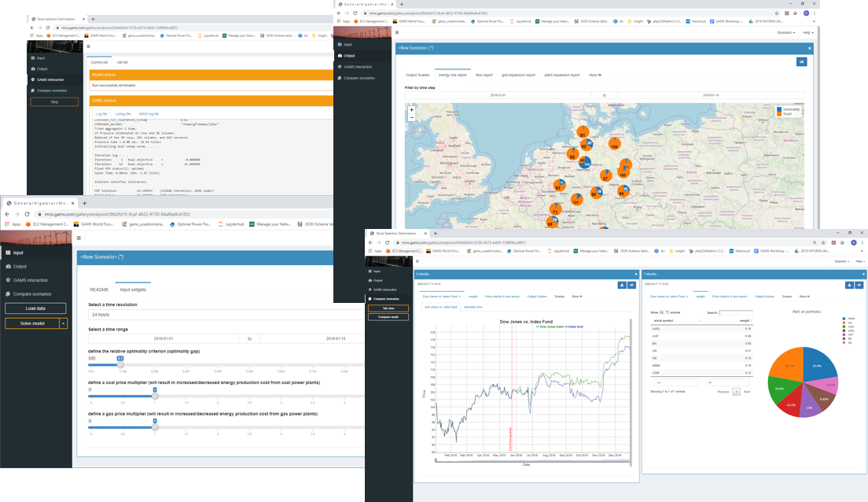Screen dimensions: 868x502
Task: Zoom in on the energy mix map
Action: (411, 109)
